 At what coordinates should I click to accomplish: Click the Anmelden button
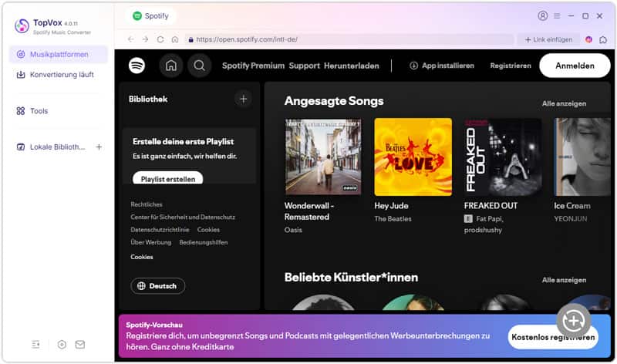(575, 66)
